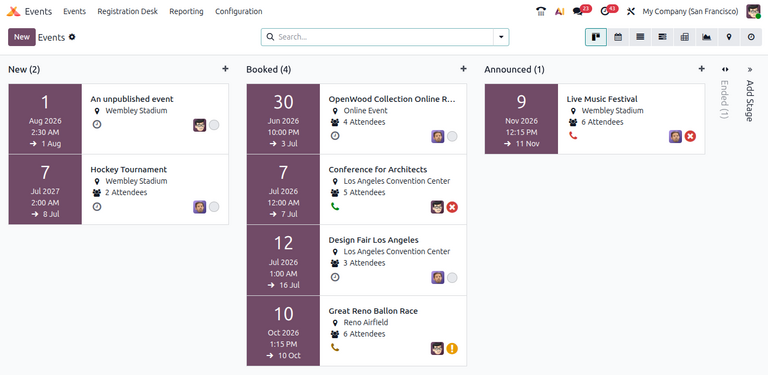Toggle kanban state on OpenWood Collection card

tap(452, 137)
